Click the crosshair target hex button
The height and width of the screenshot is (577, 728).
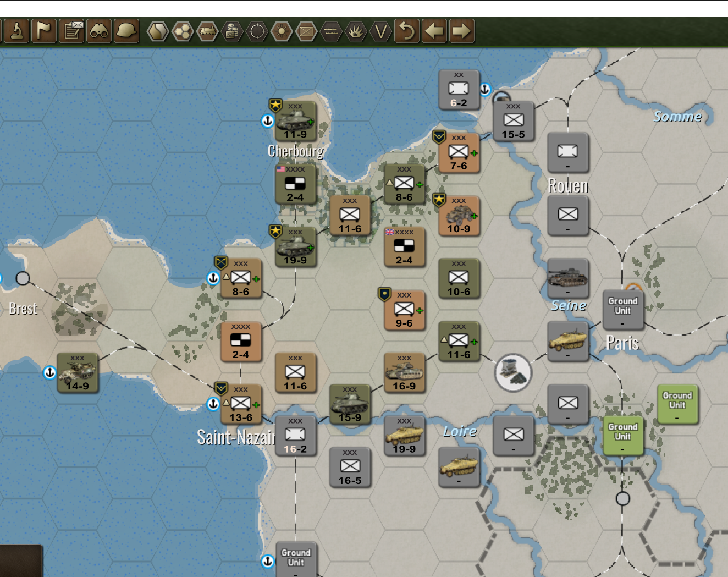257,31
